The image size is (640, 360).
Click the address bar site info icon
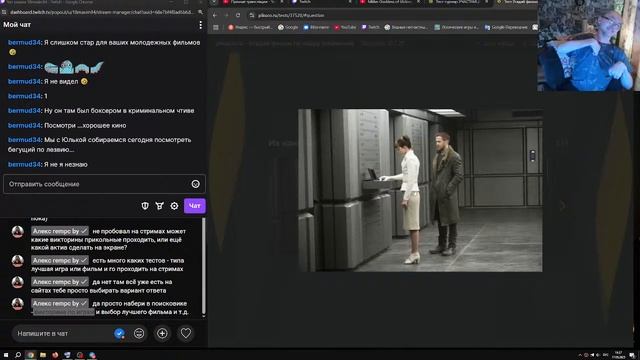(252, 16)
